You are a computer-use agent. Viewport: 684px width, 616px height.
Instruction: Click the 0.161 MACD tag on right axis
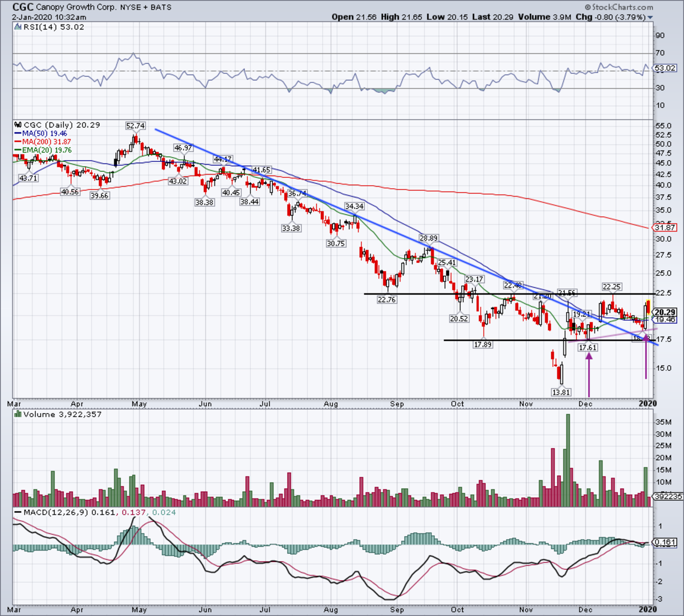[665, 542]
